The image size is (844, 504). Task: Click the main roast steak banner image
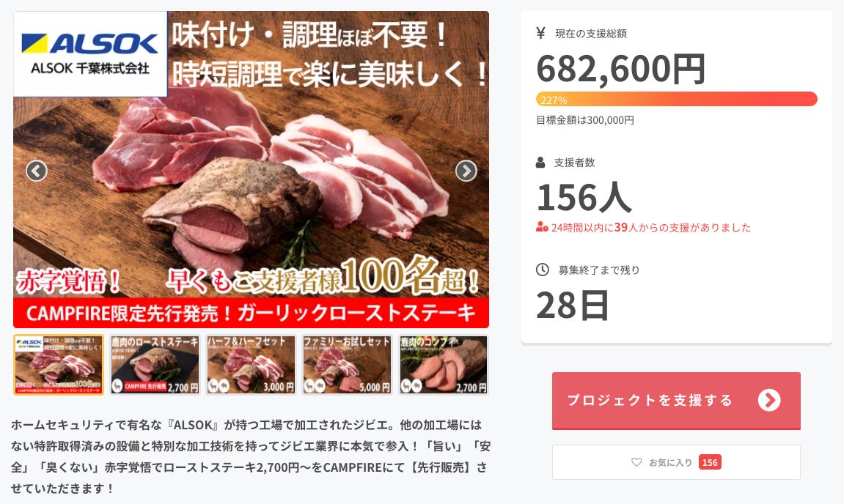(x=252, y=169)
